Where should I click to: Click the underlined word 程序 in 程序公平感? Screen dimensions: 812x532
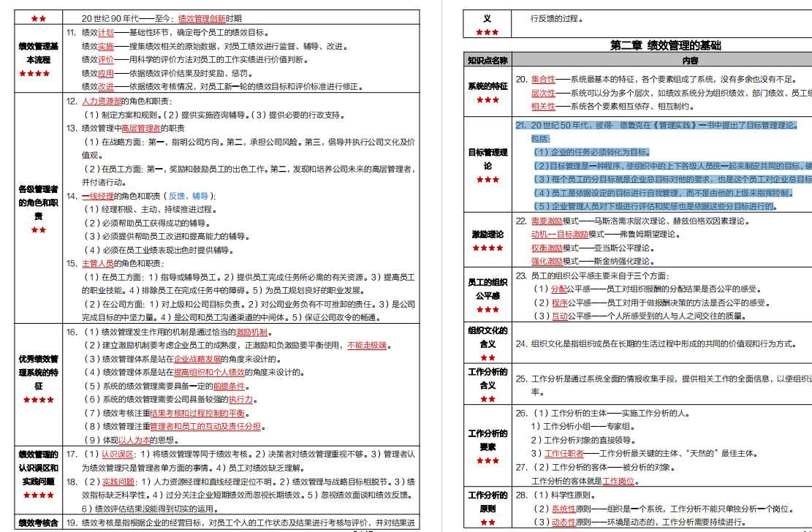560,303
